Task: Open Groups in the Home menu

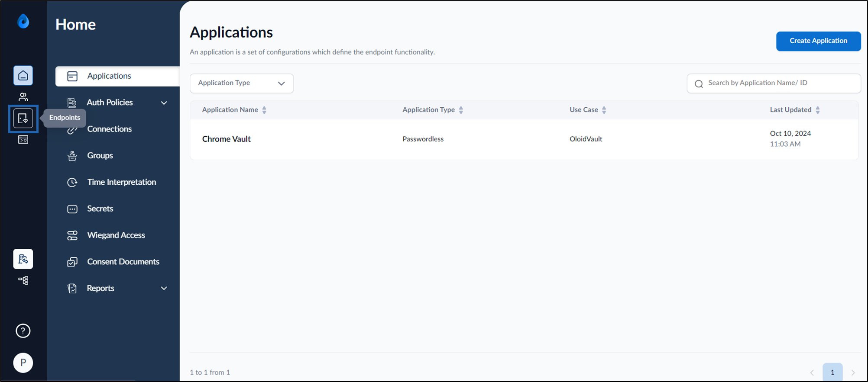Action: pyautogui.click(x=100, y=155)
